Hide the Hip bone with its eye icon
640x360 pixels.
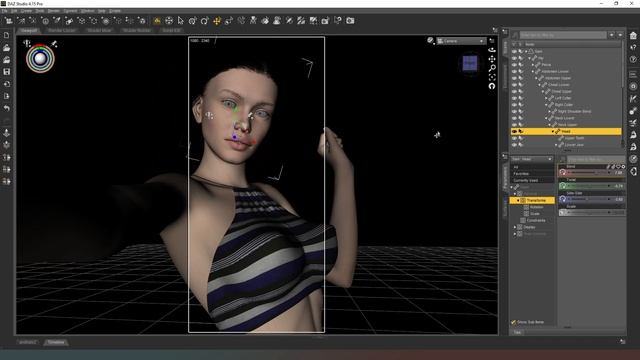point(514,58)
